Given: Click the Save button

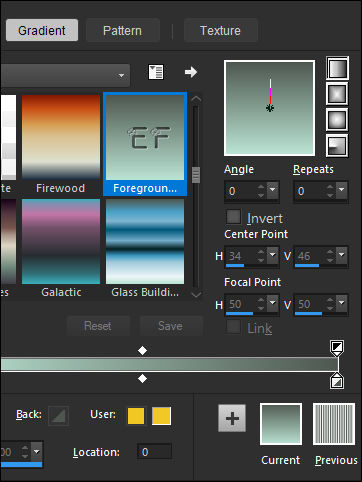Looking at the screenshot, I should [170, 326].
